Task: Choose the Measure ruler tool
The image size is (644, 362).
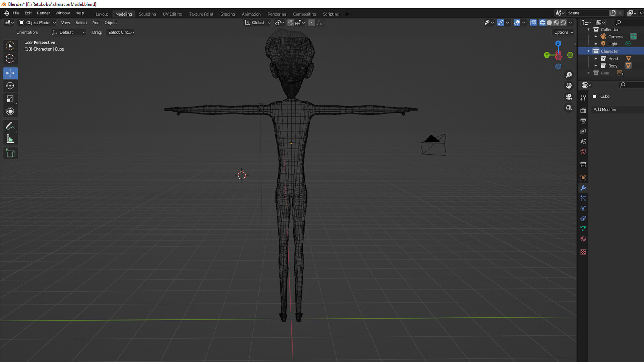Action: (x=10, y=139)
